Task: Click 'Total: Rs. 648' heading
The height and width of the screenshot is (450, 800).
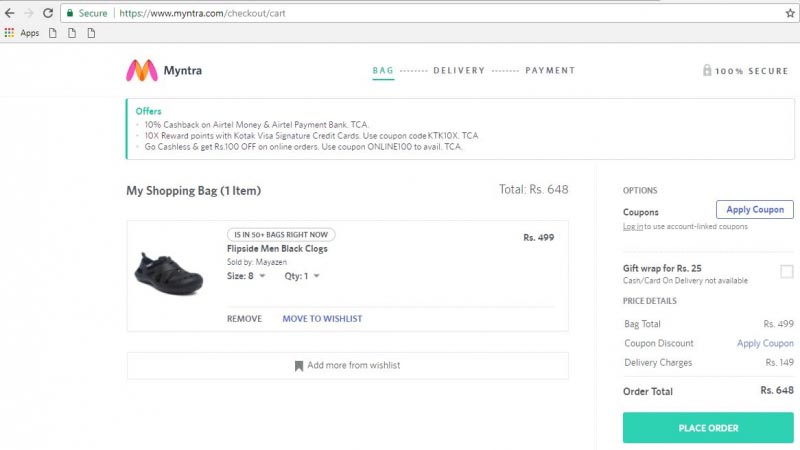Action: tap(533, 190)
